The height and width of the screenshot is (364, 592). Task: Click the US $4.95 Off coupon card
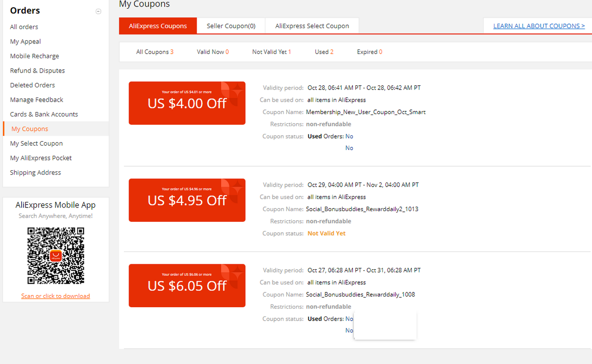click(x=187, y=200)
